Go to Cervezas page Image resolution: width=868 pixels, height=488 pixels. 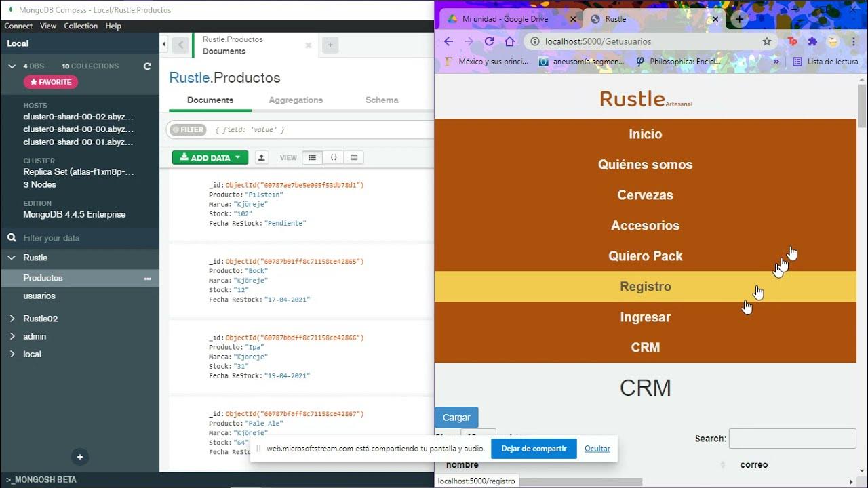point(645,195)
